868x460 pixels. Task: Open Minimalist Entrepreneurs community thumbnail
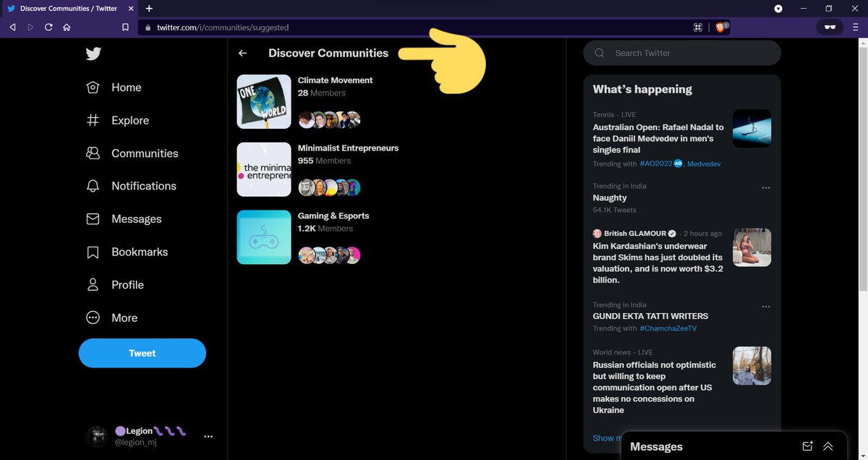click(264, 169)
